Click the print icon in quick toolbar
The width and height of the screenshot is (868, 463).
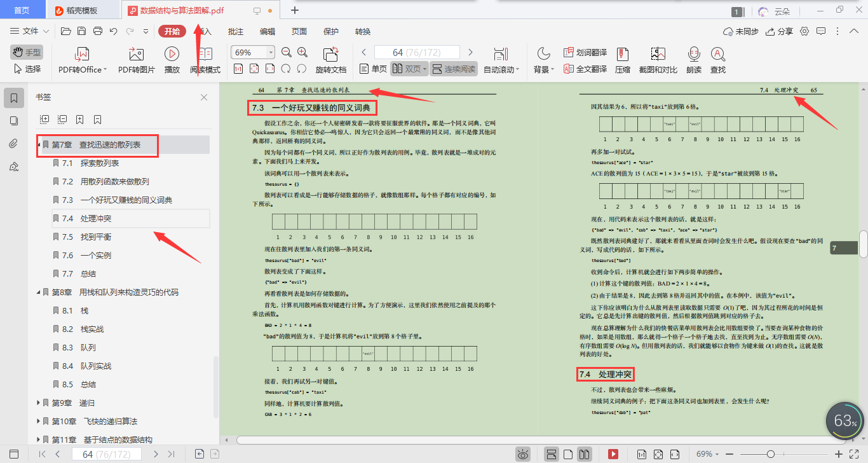[x=98, y=31]
